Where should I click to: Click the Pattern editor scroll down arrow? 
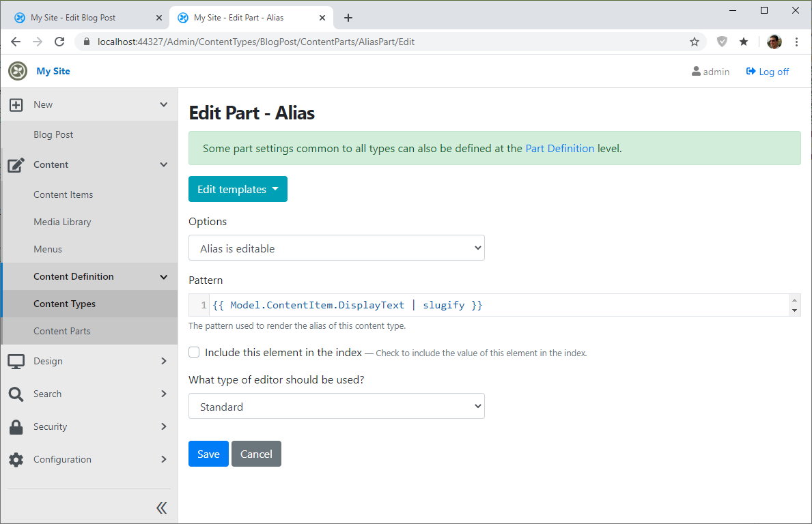tap(794, 310)
